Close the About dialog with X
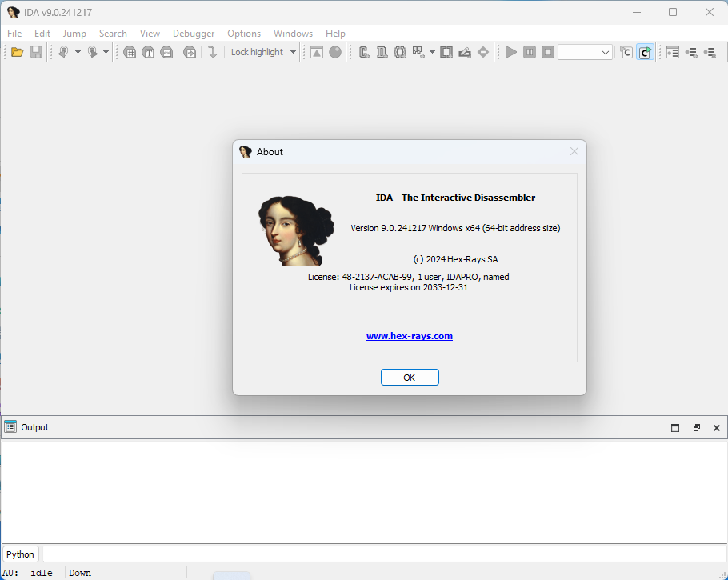Image resolution: width=728 pixels, height=580 pixels. pos(574,152)
